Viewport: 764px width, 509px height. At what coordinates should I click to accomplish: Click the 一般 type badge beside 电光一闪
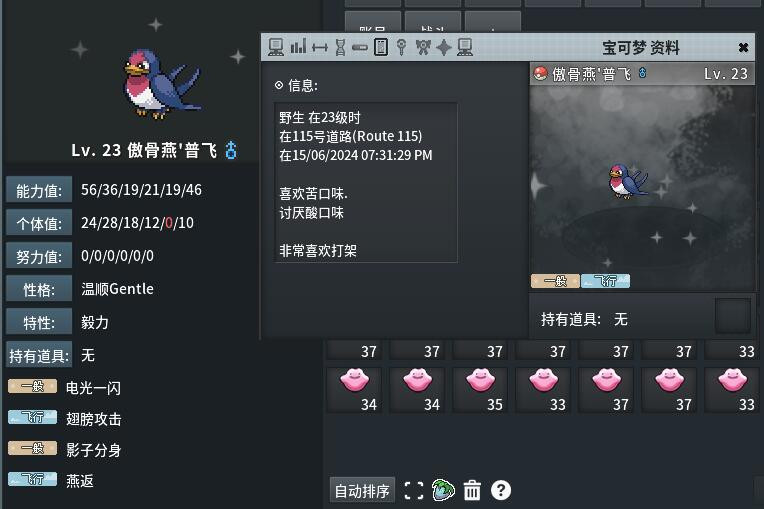click(33, 386)
